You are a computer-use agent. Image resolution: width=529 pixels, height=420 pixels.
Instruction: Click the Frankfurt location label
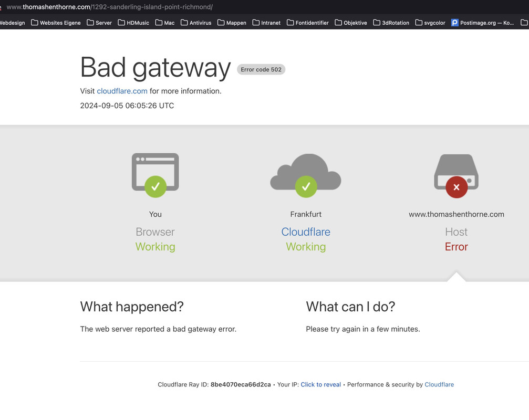click(306, 214)
